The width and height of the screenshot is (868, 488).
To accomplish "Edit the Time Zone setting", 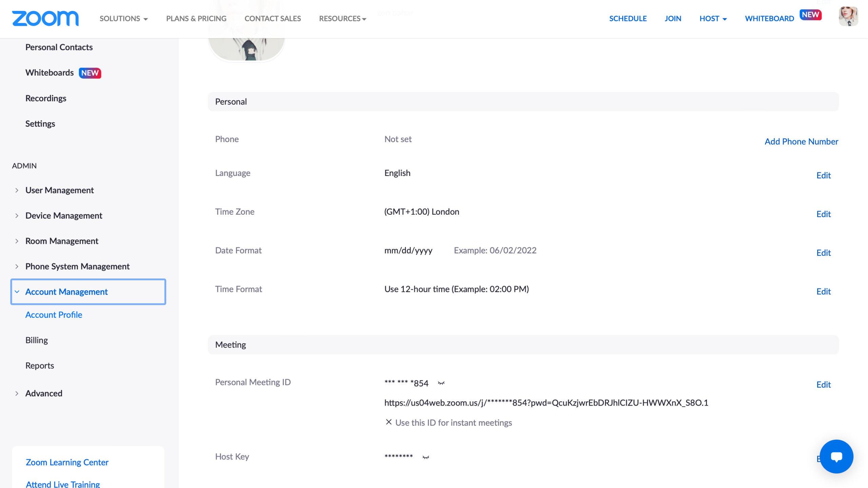I will (823, 214).
